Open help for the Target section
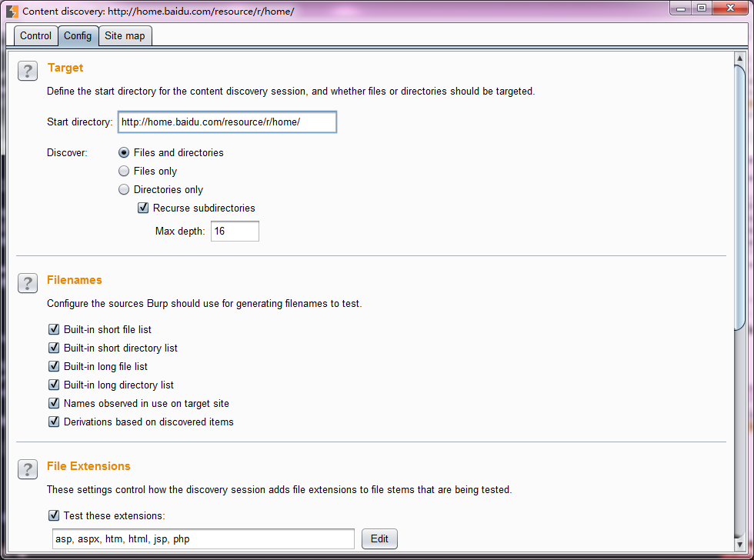 (x=28, y=72)
